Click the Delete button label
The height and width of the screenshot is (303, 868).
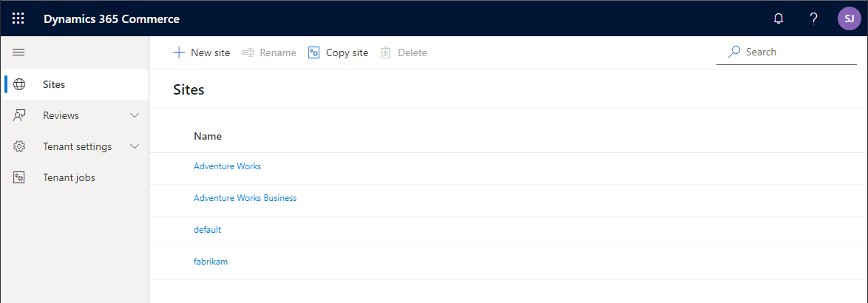point(413,52)
